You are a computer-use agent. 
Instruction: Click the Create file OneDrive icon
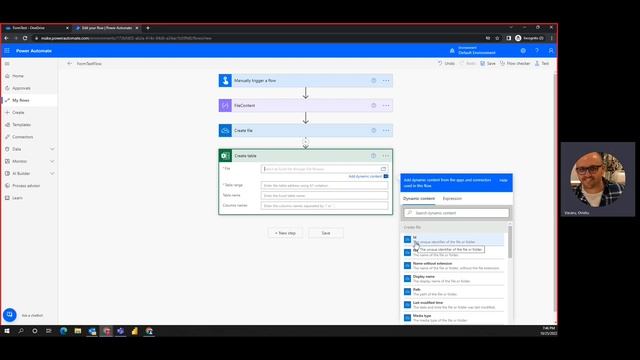[225, 130]
